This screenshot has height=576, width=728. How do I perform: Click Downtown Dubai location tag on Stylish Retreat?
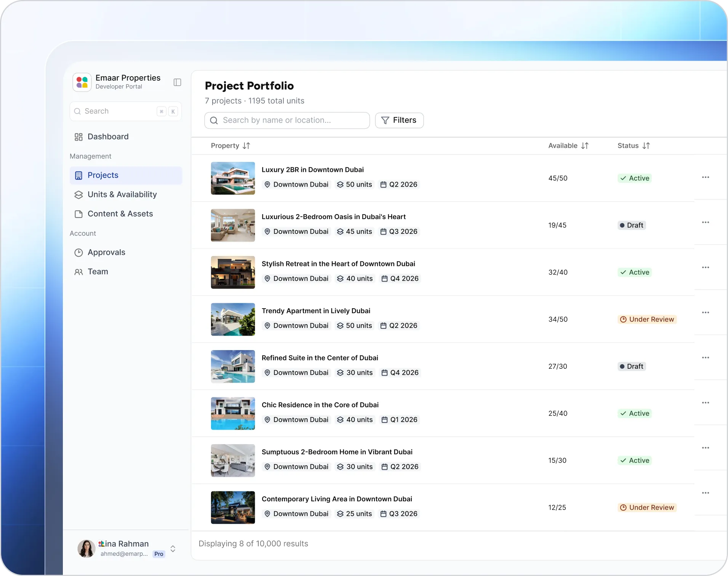[x=296, y=278]
